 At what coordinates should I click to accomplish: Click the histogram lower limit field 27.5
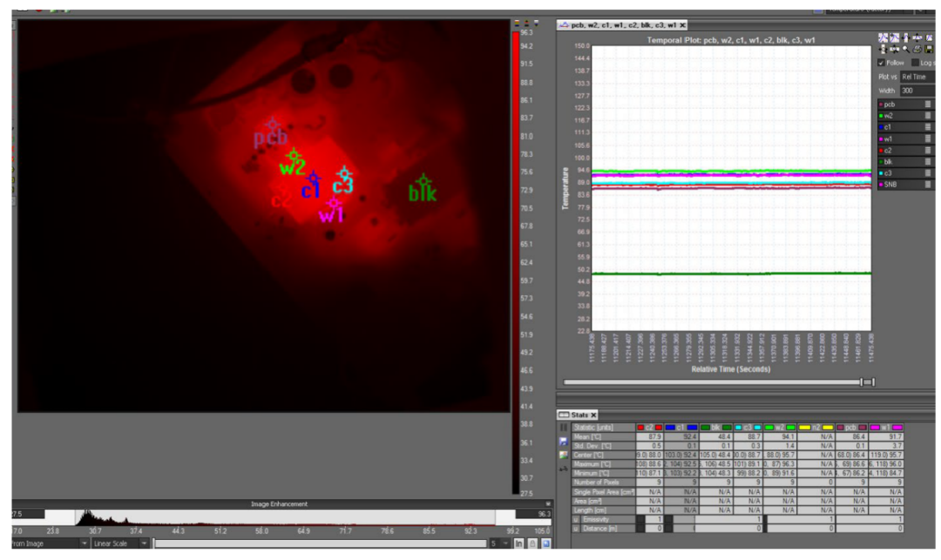click(28, 514)
